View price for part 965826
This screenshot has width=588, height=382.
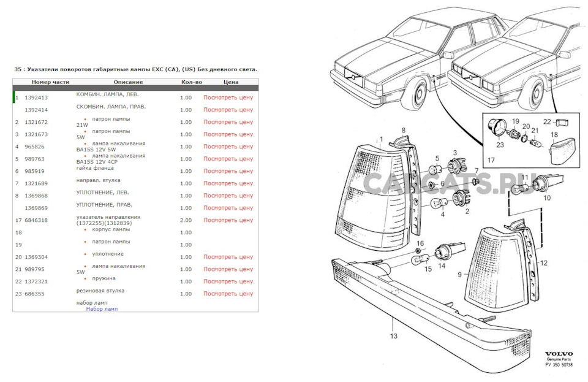[x=228, y=147]
